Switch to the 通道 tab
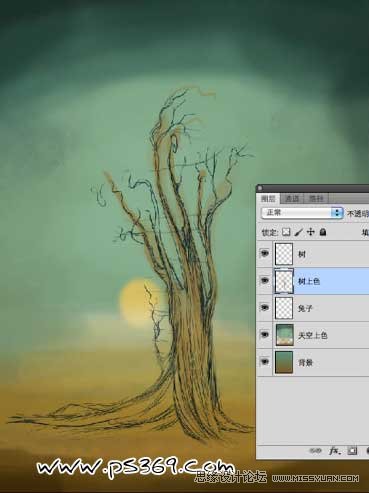The image size is (369, 493). pos(292,199)
